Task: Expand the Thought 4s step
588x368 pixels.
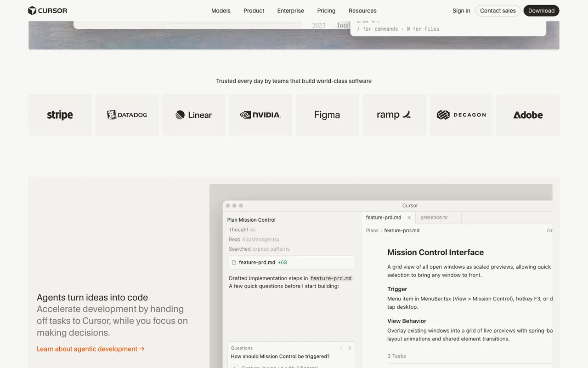Action: pos(242,230)
